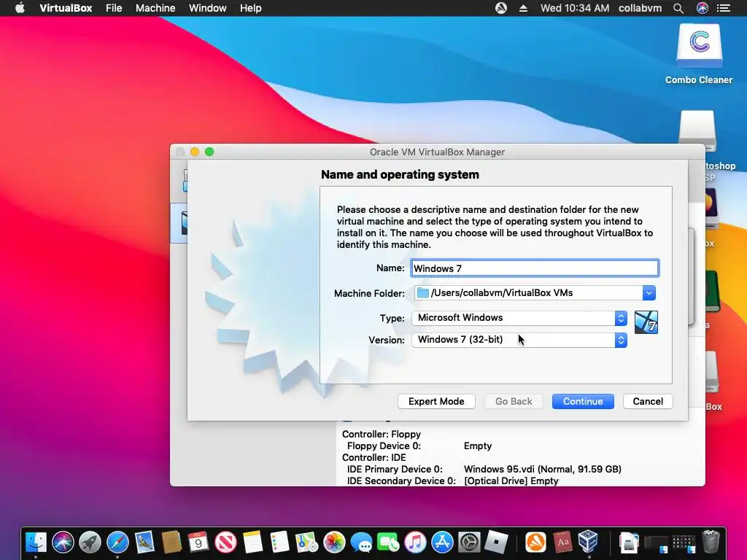Click the Continue button
The width and height of the screenshot is (747, 560).
(583, 402)
